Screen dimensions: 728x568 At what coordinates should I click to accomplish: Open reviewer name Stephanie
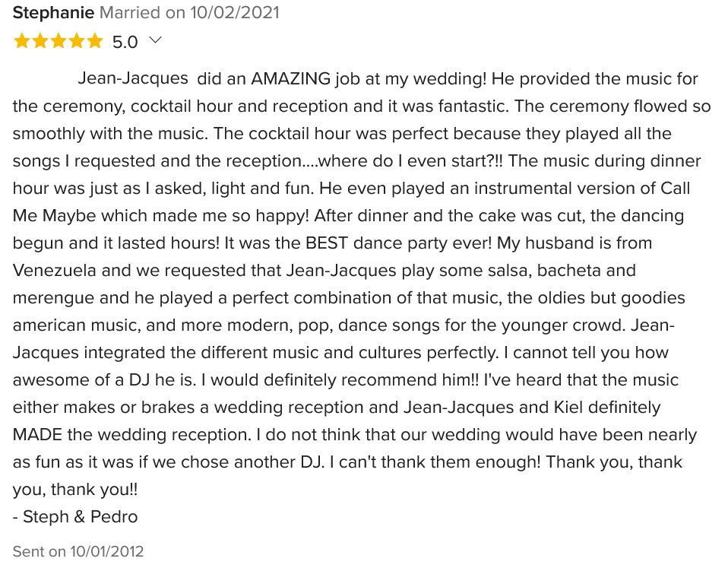pyautogui.click(x=53, y=12)
